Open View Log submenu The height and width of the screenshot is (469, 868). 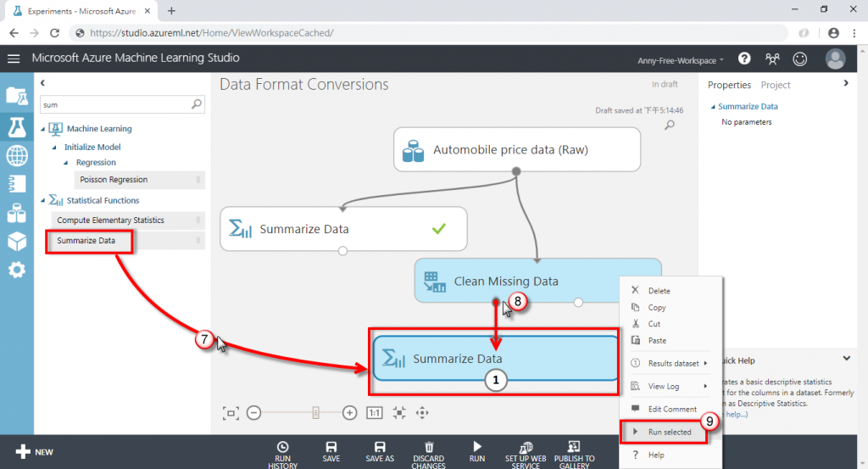tap(670, 386)
